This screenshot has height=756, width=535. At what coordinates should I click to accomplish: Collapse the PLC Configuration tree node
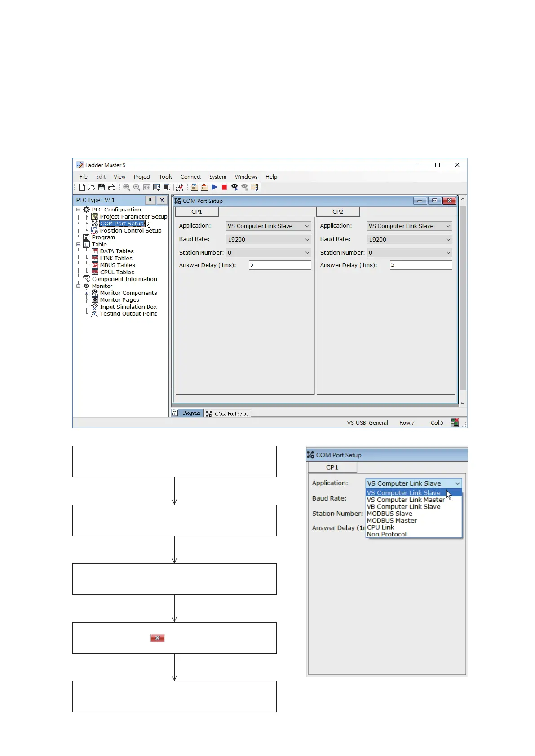tap(79, 210)
